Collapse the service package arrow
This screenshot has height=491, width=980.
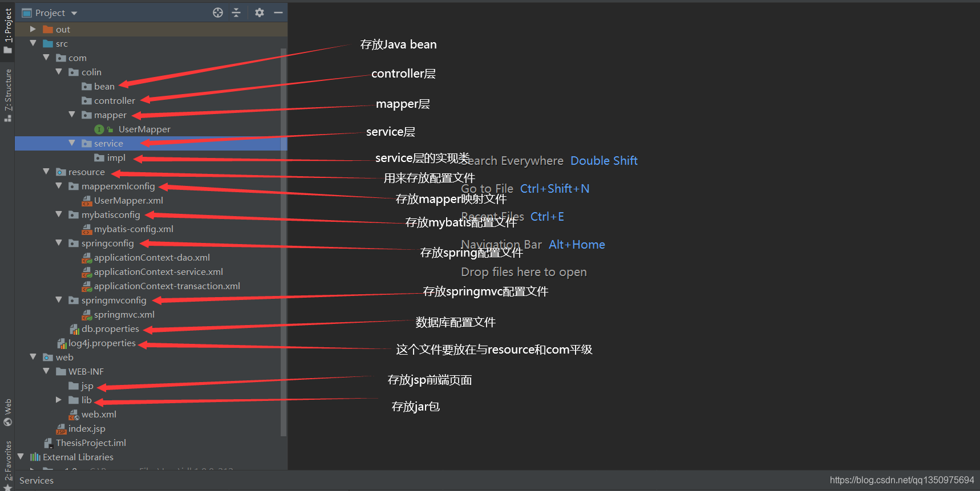[72, 143]
